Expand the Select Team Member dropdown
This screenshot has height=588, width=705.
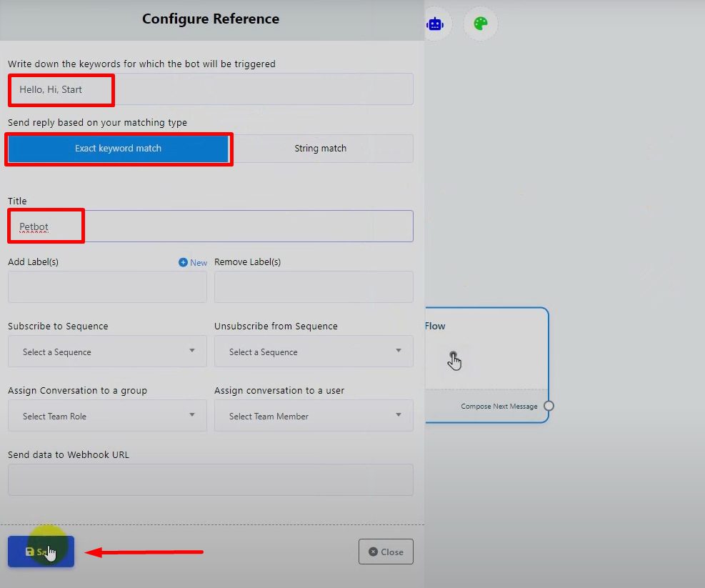(x=314, y=416)
